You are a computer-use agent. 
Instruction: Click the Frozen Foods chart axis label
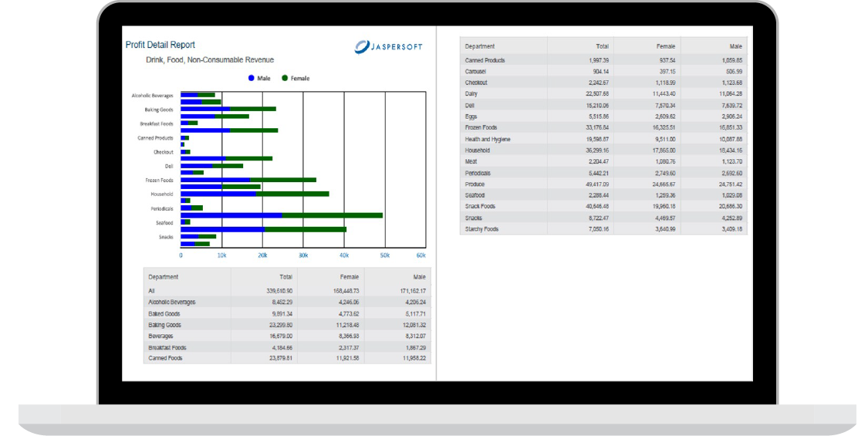click(x=160, y=181)
